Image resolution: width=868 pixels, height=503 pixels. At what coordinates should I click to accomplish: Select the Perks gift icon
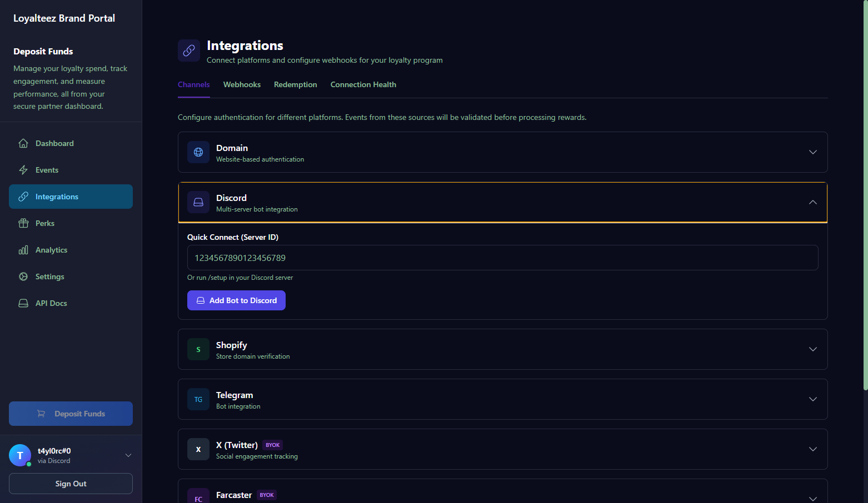[23, 223]
